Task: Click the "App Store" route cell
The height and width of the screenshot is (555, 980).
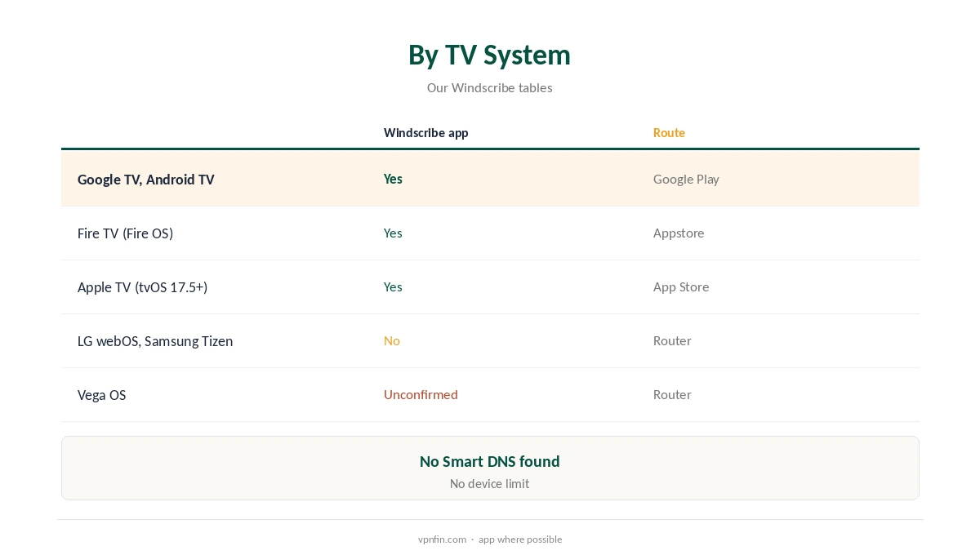Action: (681, 287)
